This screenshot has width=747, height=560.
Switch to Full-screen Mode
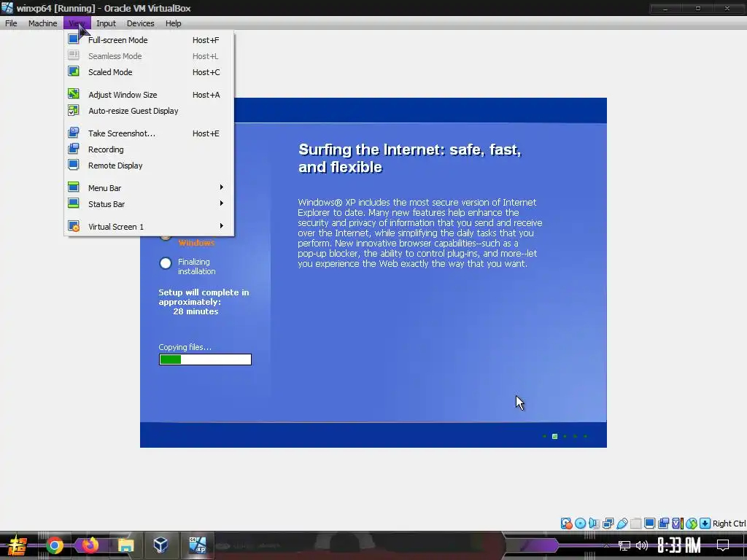pyautogui.click(x=149, y=40)
